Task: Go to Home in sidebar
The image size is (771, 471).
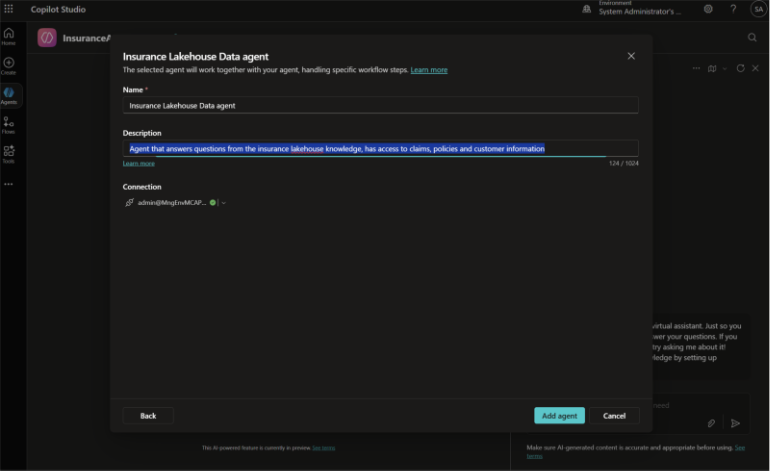Action: [x=8, y=36]
